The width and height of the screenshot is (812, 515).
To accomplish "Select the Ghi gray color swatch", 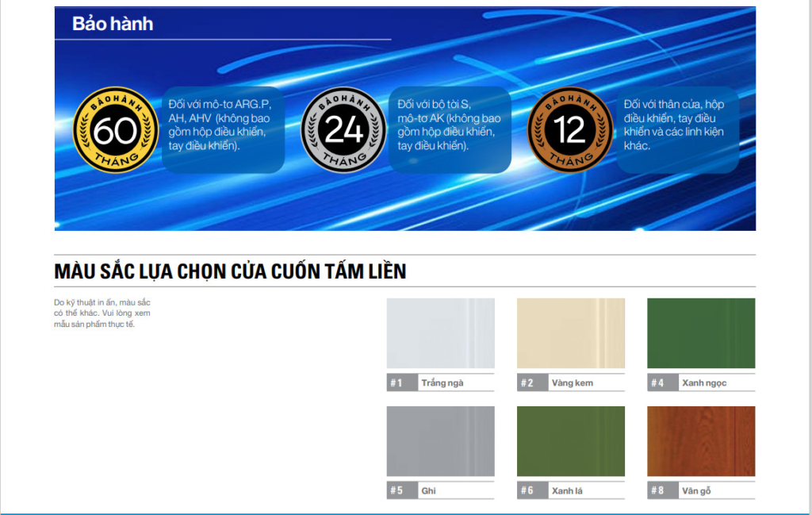I will pos(440,441).
